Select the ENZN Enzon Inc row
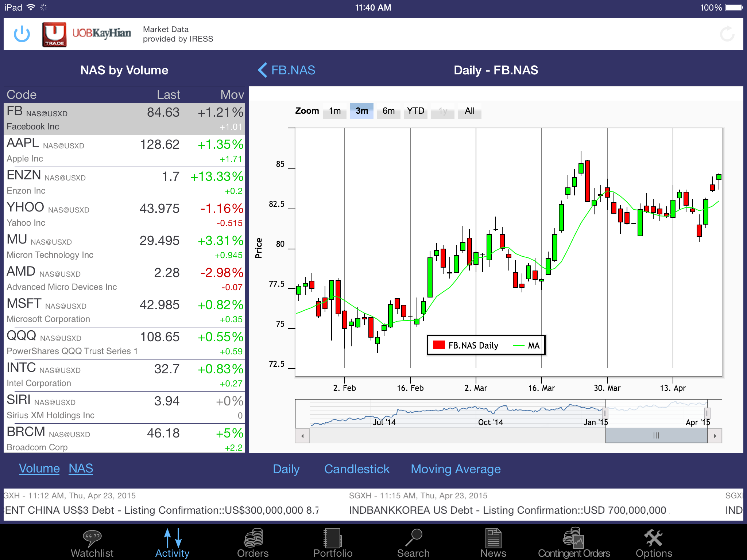Viewport: 747px width, 560px height. (124, 183)
